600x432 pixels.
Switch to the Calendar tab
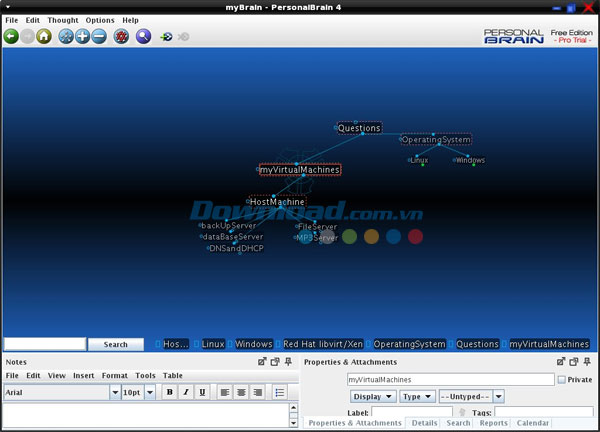pos(533,424)
